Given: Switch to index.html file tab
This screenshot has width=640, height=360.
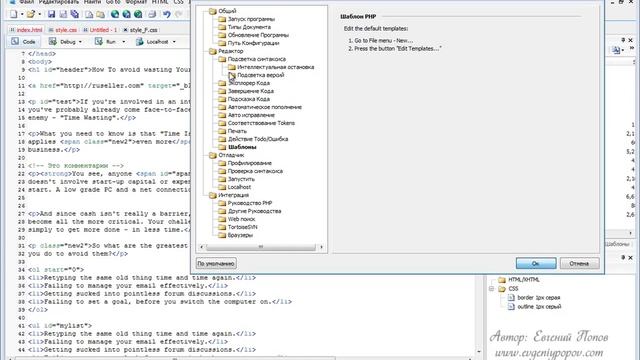Looking at the screenshot, I should point(26,30).
